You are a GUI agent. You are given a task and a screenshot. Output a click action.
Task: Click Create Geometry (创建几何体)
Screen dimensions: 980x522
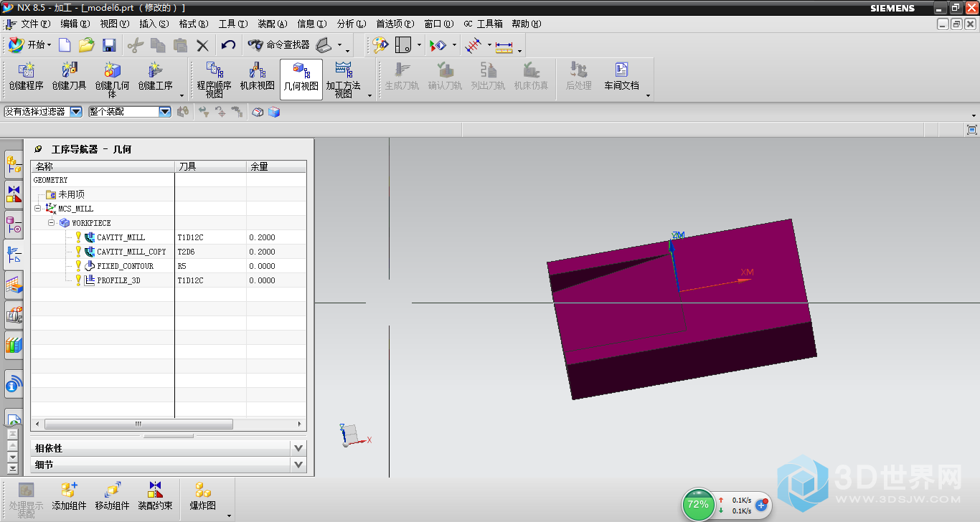113,79
